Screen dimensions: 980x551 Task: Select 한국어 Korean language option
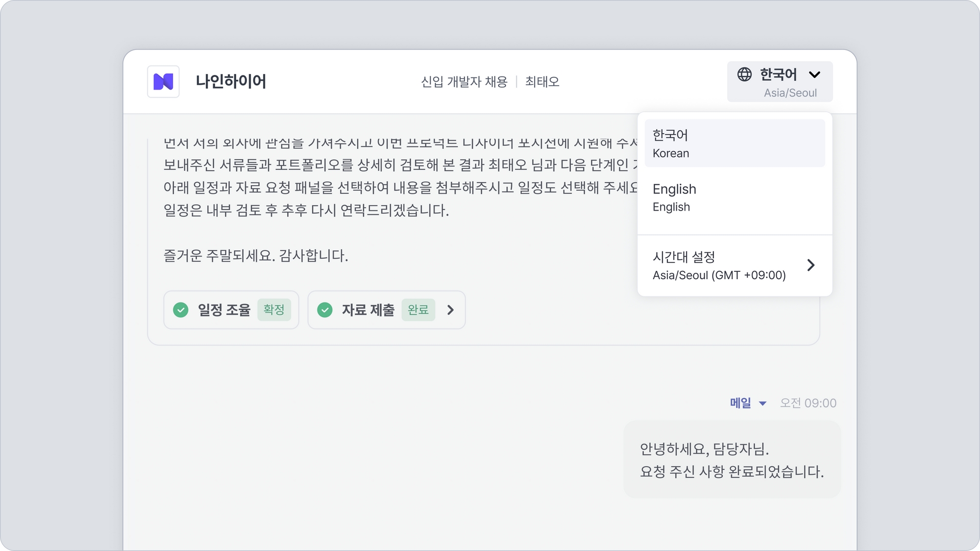[734, 143]
